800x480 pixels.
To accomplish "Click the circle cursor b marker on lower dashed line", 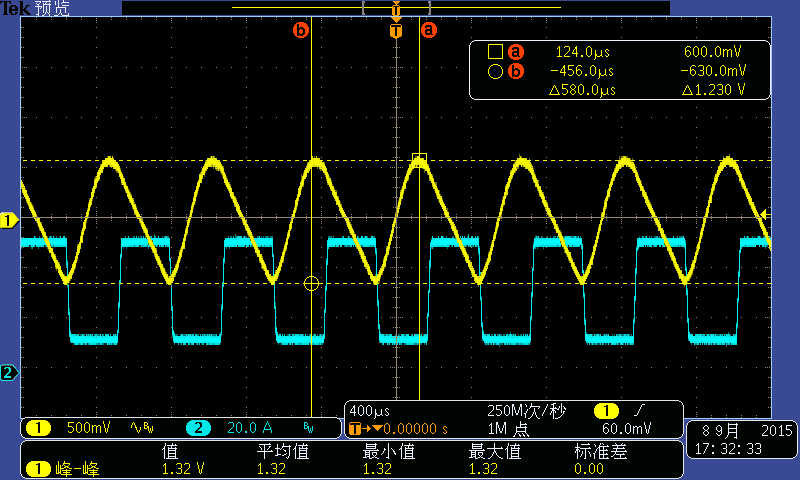I will 311,284.
